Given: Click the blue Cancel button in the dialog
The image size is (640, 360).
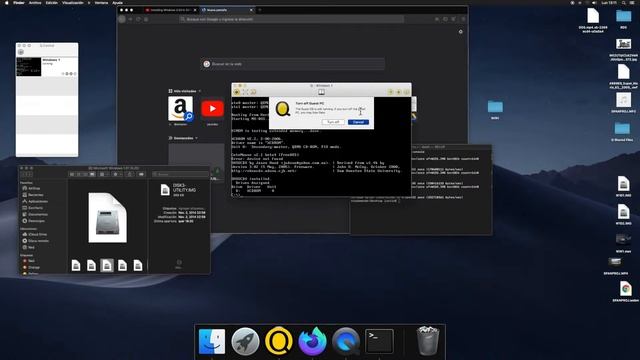Looking at the screenshot, I should click(358, 122).
